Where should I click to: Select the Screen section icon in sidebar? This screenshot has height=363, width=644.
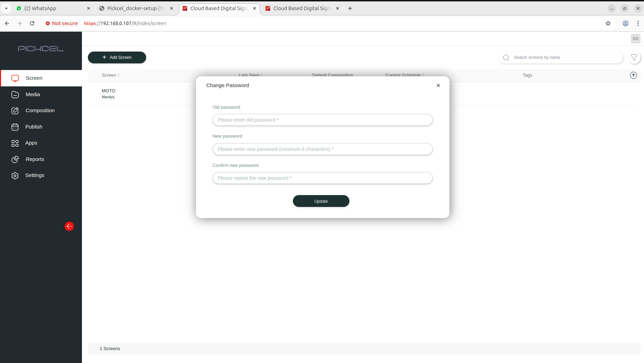click(x=15, y=78)
